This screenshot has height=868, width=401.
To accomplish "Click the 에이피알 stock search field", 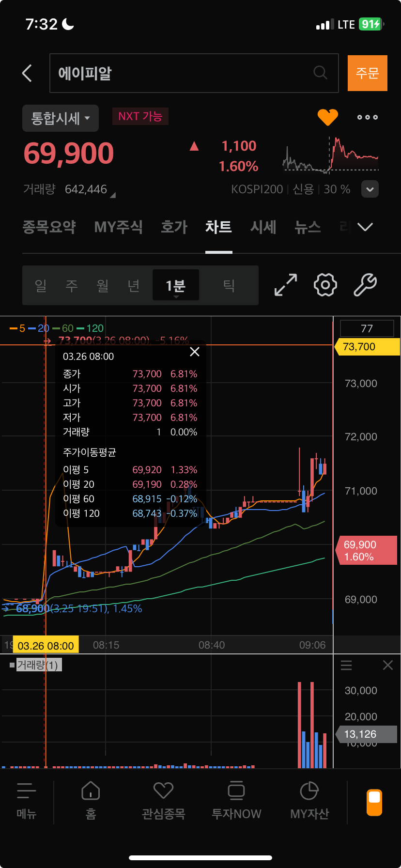I will pyautogui.click(x=194, y=73).
